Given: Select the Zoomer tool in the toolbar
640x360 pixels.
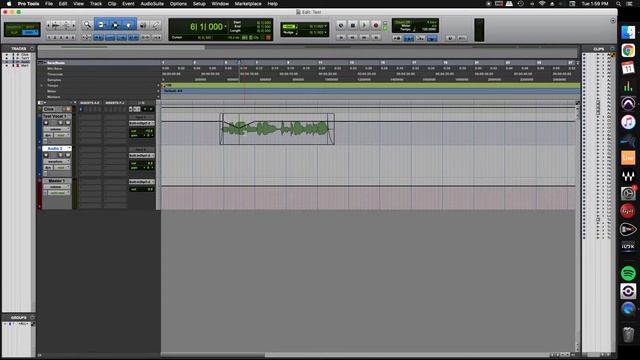Looking at the screenshot, I should (x=87, y=25).
